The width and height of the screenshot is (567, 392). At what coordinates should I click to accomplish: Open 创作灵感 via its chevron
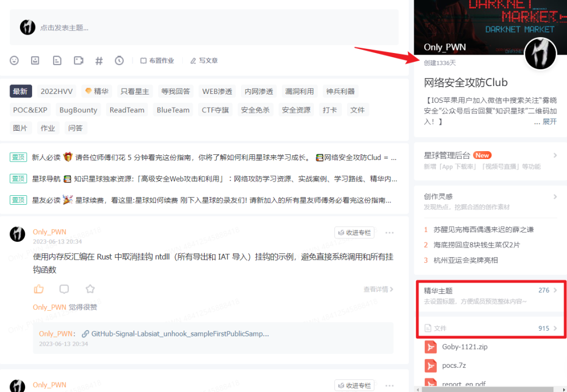coord(555,197)
